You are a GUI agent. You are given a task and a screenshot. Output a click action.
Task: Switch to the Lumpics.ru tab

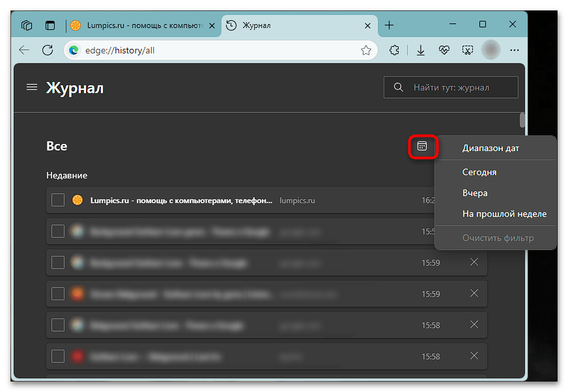click(137, 25)
